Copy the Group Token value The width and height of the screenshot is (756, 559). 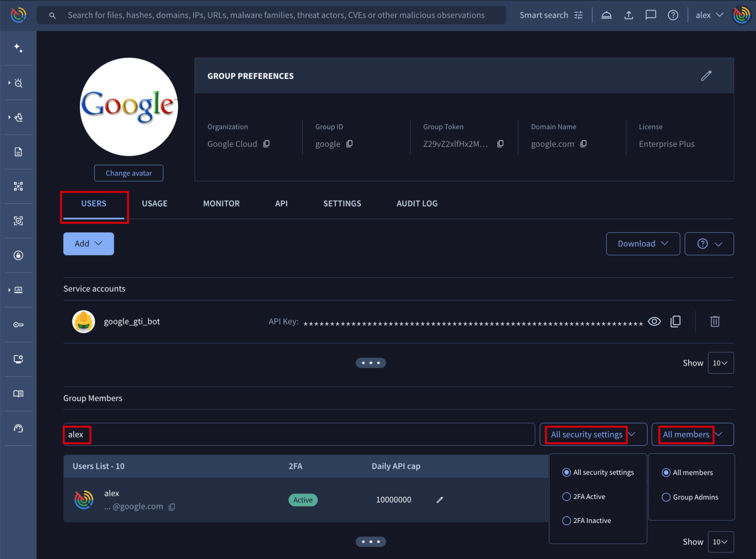[x=500, y=144]
